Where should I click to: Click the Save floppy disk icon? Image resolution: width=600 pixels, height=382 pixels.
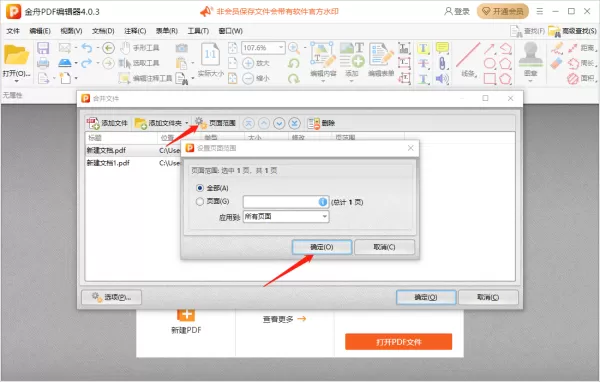43,48
